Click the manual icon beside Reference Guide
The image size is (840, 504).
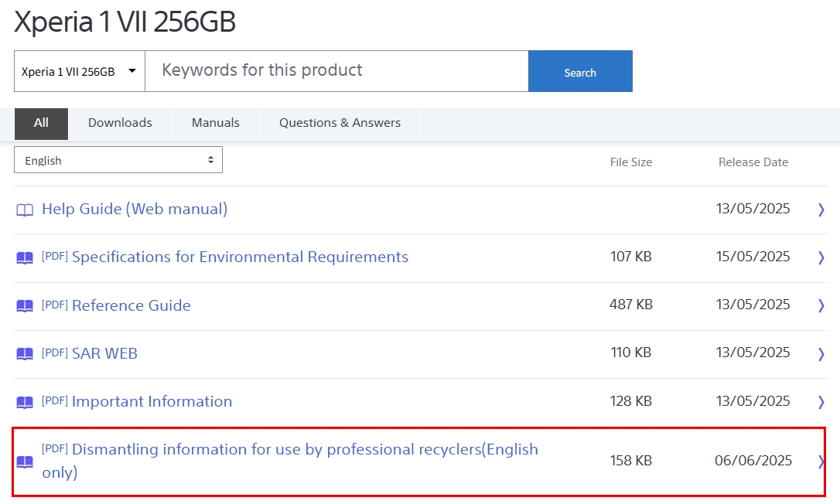point(25,306)
